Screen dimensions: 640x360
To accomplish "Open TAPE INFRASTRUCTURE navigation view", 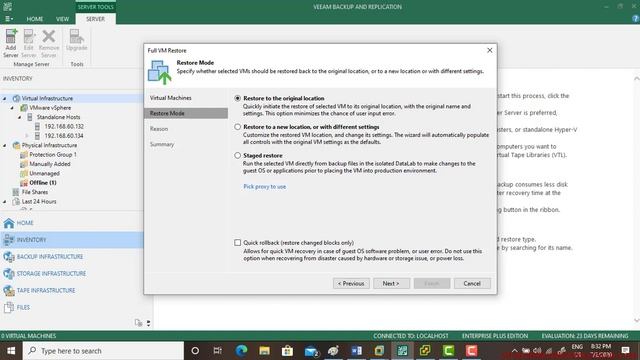I will [x=72, y=291].
